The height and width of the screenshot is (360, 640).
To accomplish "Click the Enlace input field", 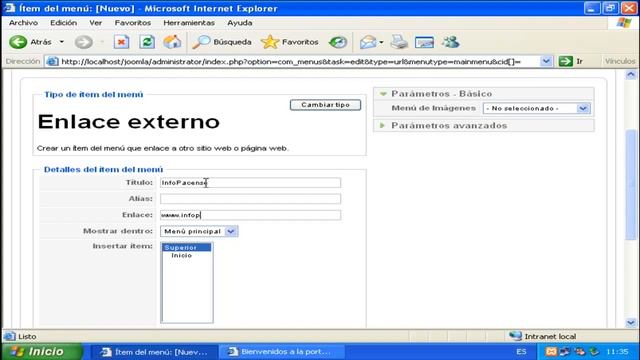I will click(x=250, y=215).
